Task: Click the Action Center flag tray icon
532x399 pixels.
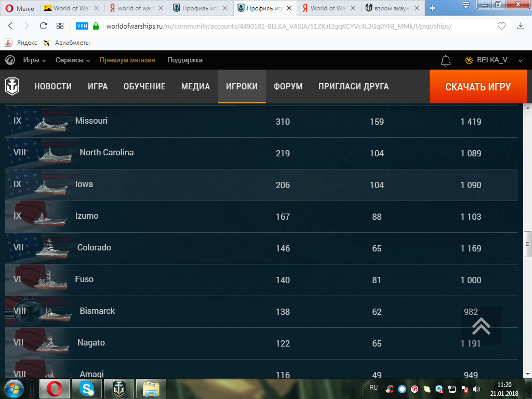Action: point(464,389)
